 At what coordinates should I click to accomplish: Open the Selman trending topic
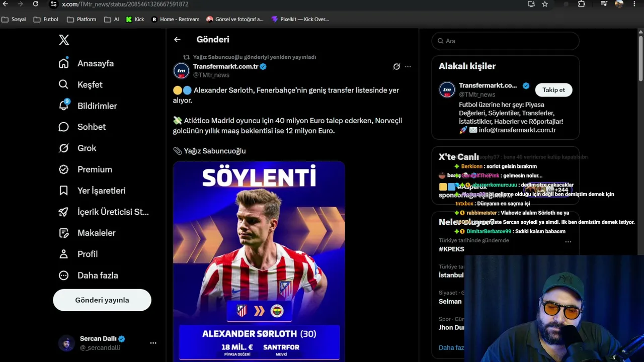[x=450, y=301]
